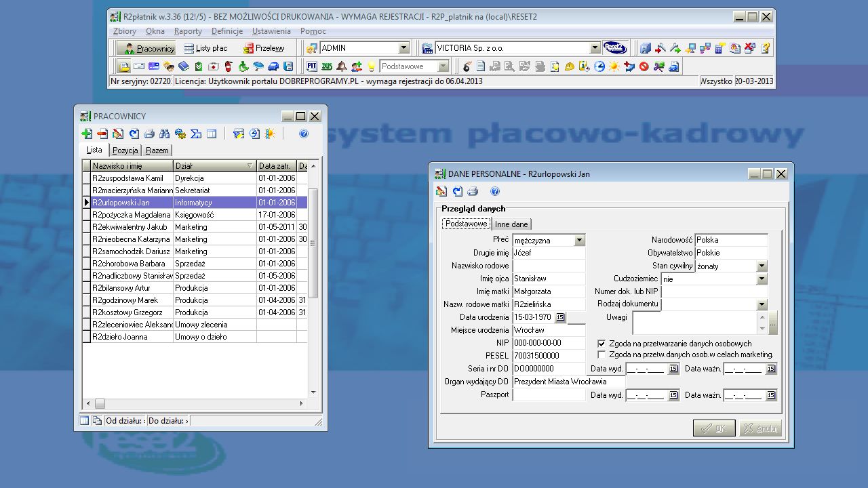This screenshot has height=488, width=868.
Task: Click Anuluj button in DANE PERSONALNE
Action: pos(761,428)
